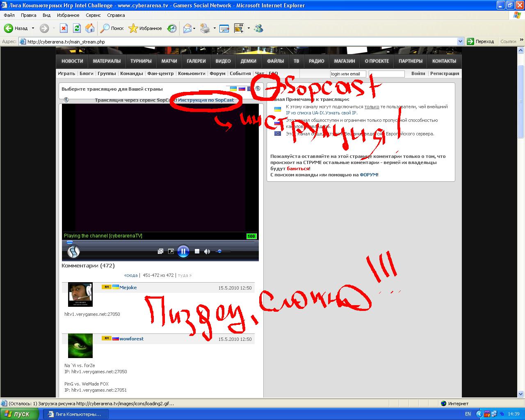Click the player volume slider
The width and height of the screenshot is (525, 420).
click(224, 251)
